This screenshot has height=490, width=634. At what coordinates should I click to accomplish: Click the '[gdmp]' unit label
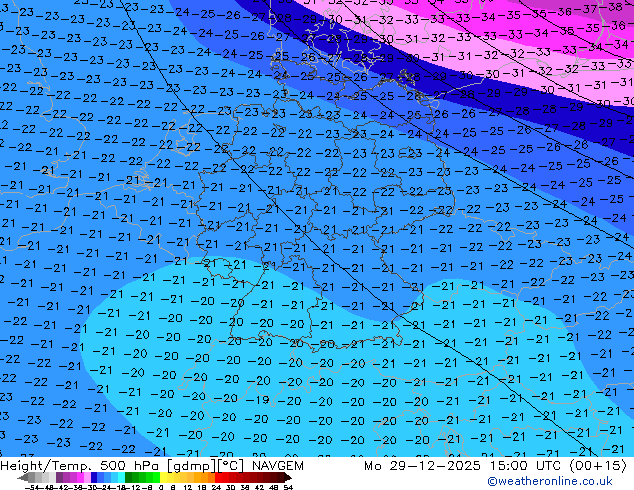pos(191,466)
